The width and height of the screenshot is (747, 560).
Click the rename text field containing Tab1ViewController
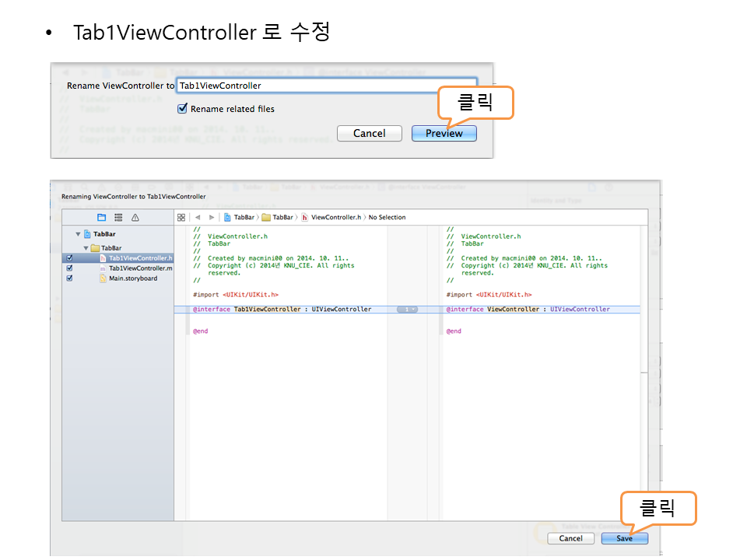(326, 86)
